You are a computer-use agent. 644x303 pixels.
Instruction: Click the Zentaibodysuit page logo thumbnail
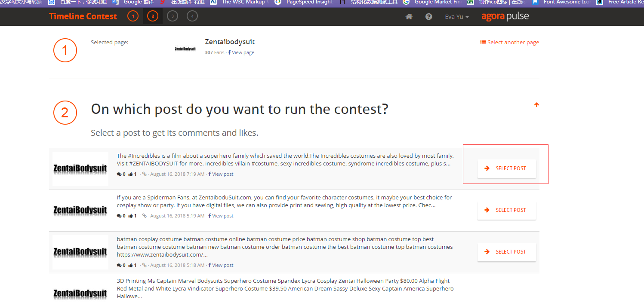pyautogui.click(x=185, y=49)
